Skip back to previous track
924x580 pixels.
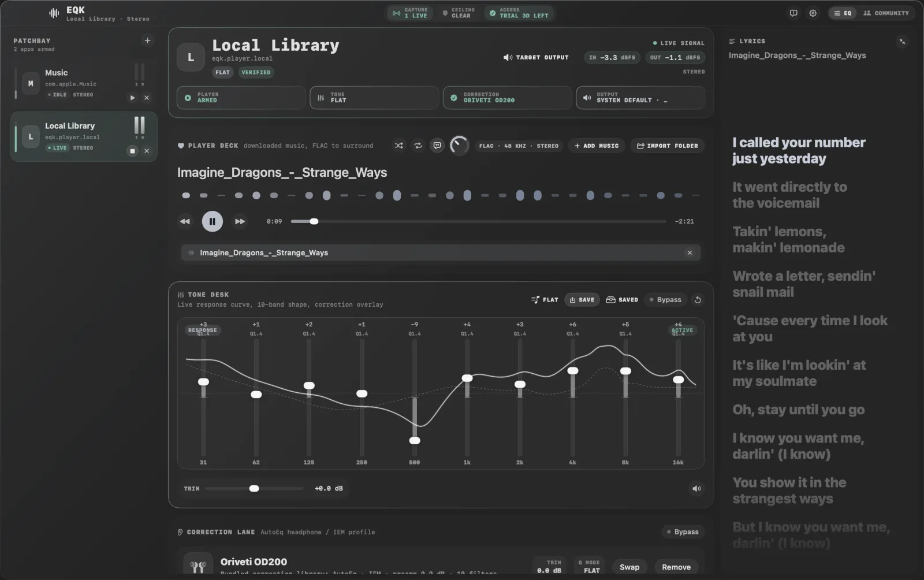coord(185,221)
